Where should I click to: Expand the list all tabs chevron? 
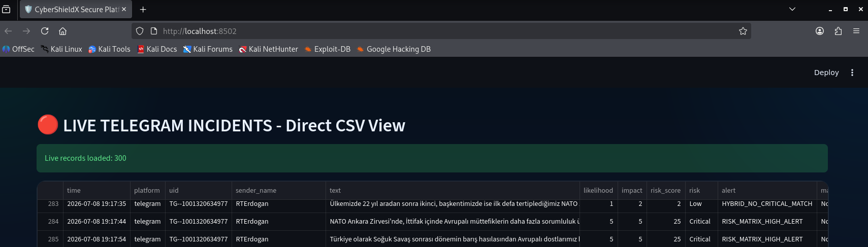click(x=792, y=9)
